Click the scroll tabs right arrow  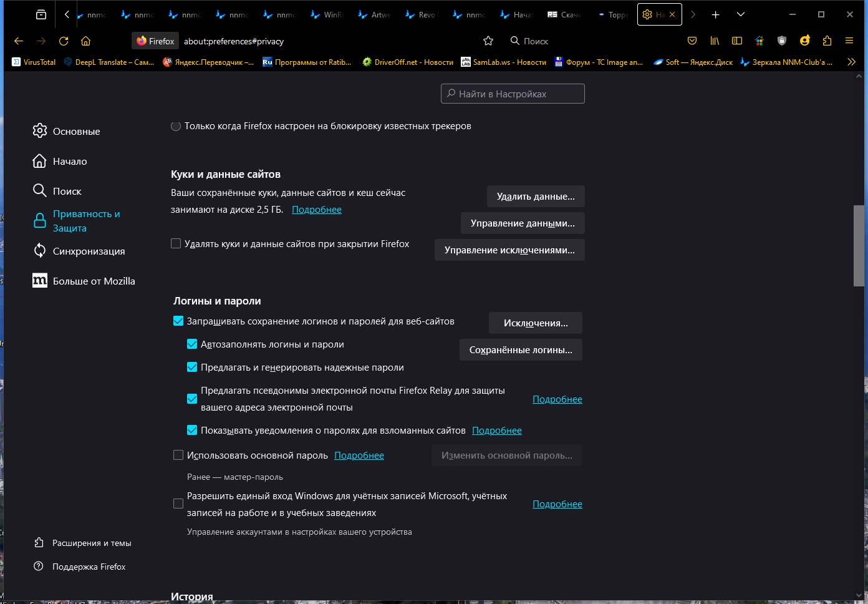[x=693, y=14]
